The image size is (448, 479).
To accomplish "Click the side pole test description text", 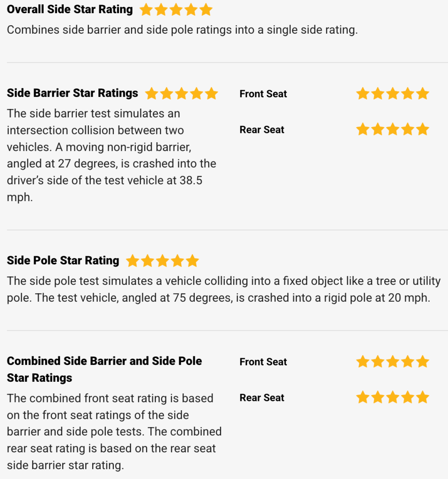I will (x=224, y=289).
